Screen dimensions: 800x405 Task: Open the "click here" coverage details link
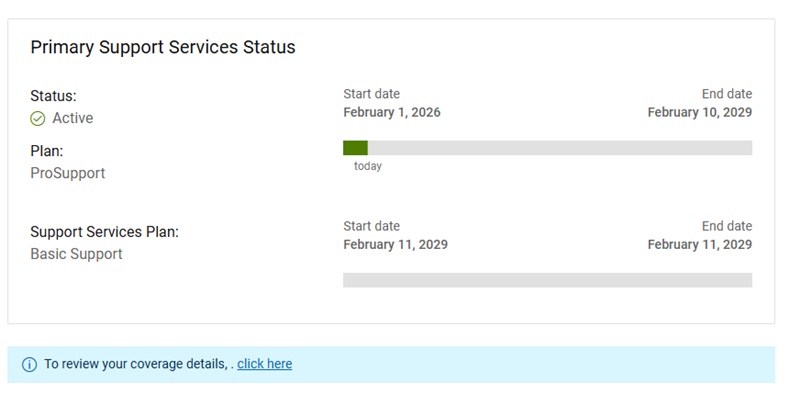(x=265, y=364)
